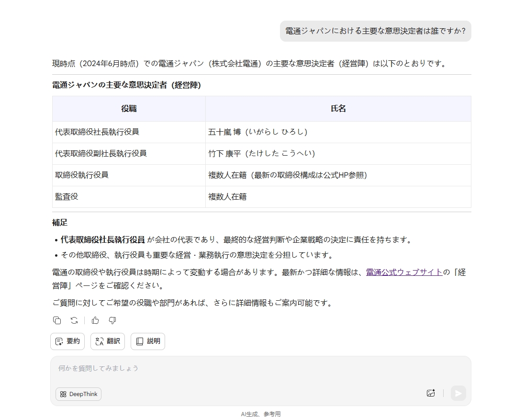The height and width of the screenshot is (420, 514).
Task: Click the 氏名 column header
Action: click(338, 109)
